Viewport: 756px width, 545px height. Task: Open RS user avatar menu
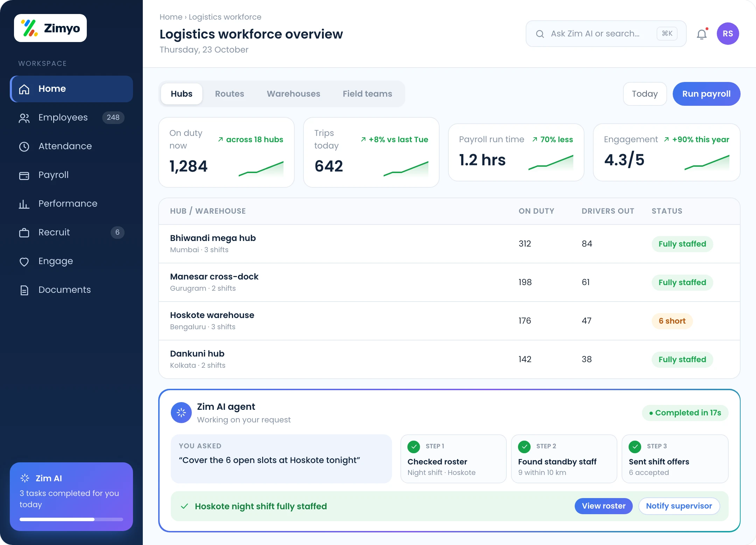pyautogui.click(x=728, y=34)
